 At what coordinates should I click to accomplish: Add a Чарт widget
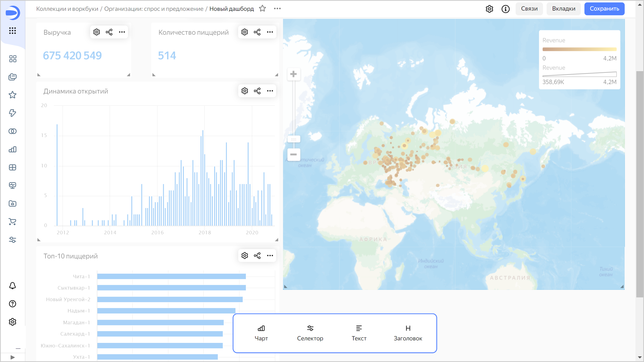pos(261,333)
